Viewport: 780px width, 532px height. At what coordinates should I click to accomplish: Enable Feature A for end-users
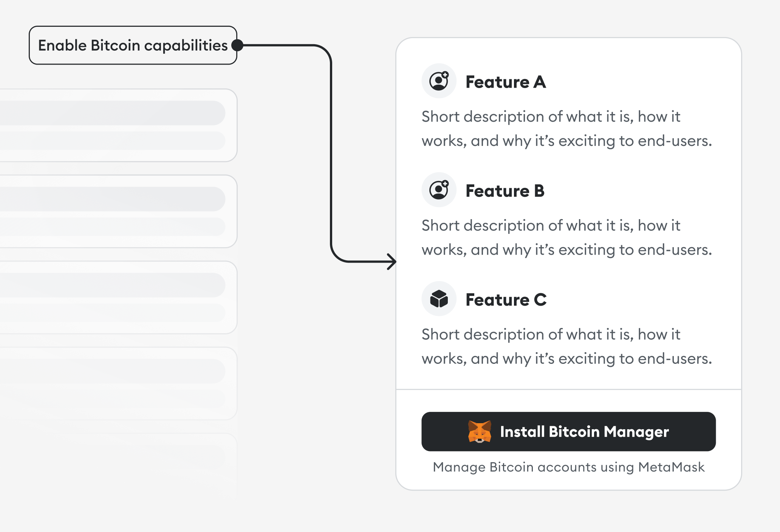pos(506,82)
